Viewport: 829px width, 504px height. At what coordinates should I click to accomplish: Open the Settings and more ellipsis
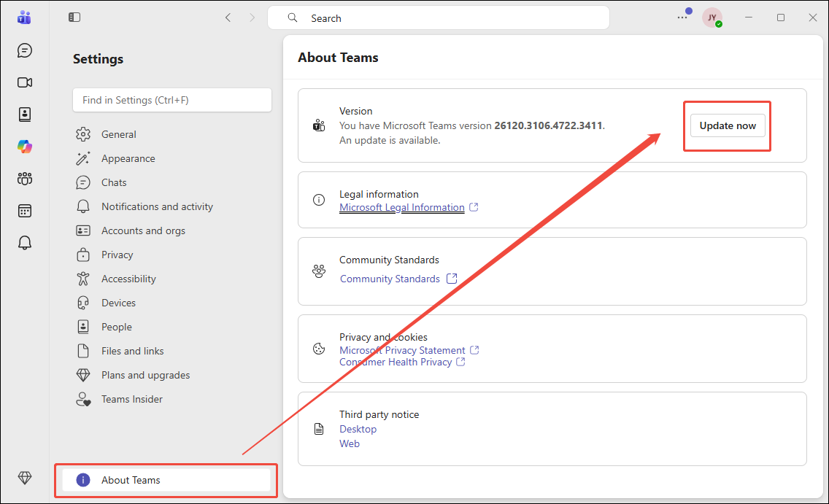682,18
